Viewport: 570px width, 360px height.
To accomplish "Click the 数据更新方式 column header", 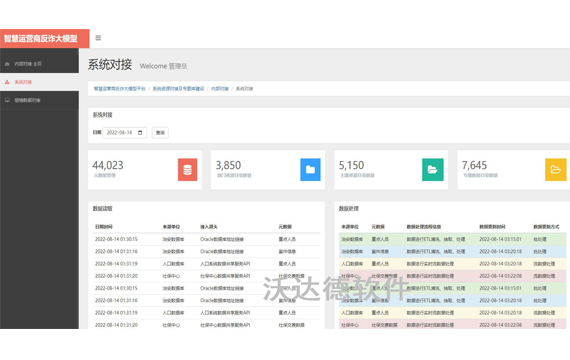I will click(546, 227).
